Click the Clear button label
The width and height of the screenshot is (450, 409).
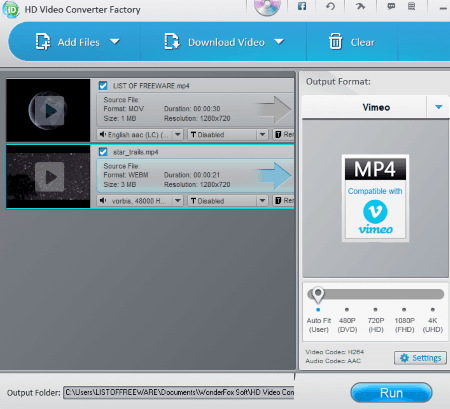point(362,42)
